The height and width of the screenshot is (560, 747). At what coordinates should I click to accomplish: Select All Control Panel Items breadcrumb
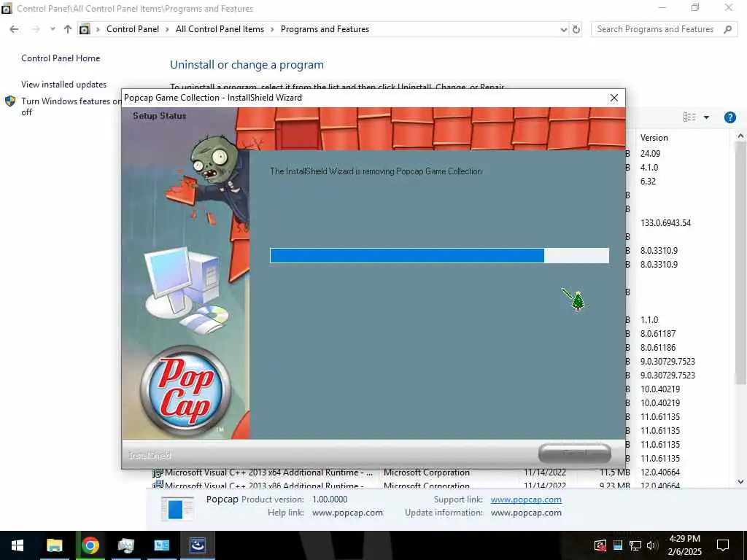(220, 29)
